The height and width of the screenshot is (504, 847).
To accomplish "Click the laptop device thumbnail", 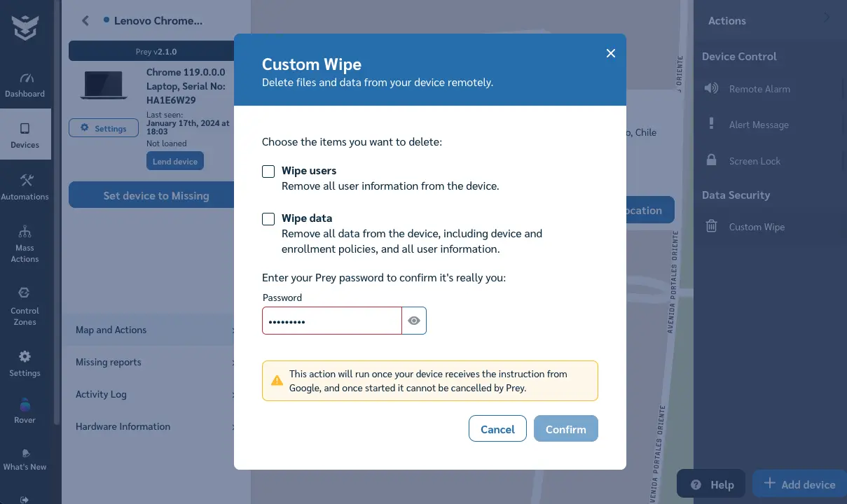I will (104, 85).
